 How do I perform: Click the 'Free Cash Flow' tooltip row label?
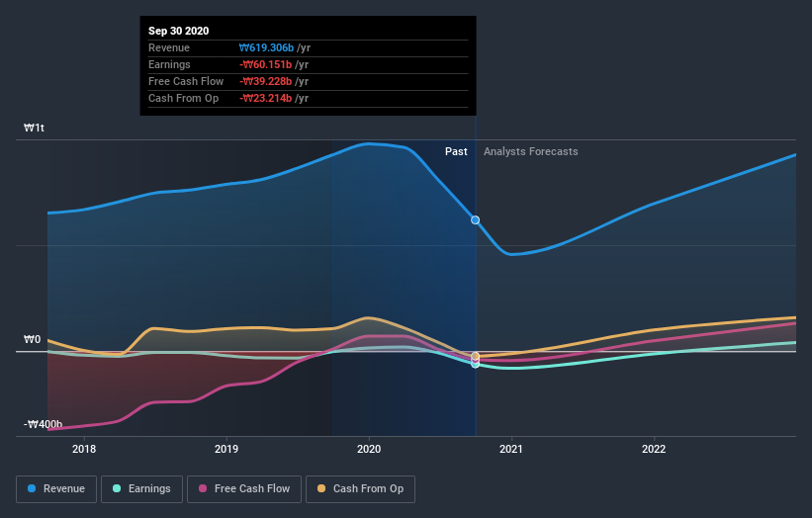pyautogui.click(x=186, y=81)
